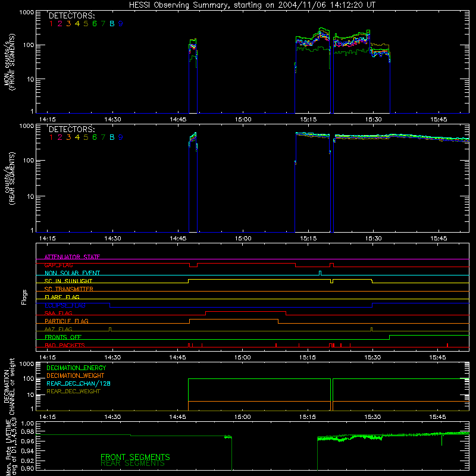The width and height of the screenshot is (476, 476).
Task: Select green detector 6 in front segments legend
Action: [95, 24]
